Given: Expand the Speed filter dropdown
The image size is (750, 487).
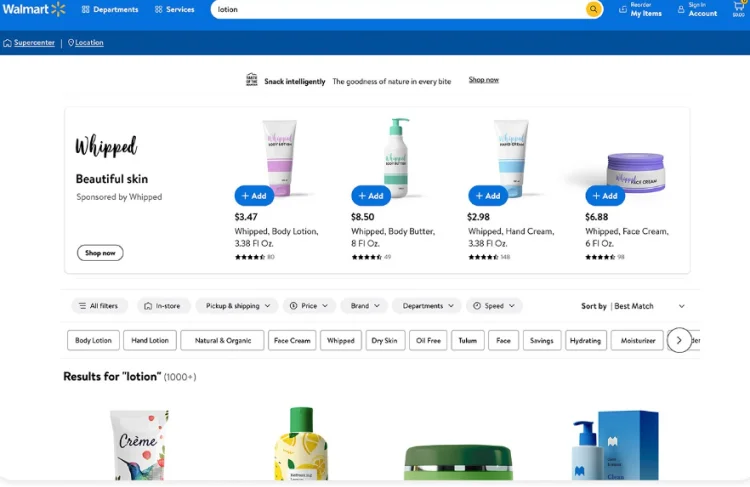Looking at the screenshot, I should (494, 306).
